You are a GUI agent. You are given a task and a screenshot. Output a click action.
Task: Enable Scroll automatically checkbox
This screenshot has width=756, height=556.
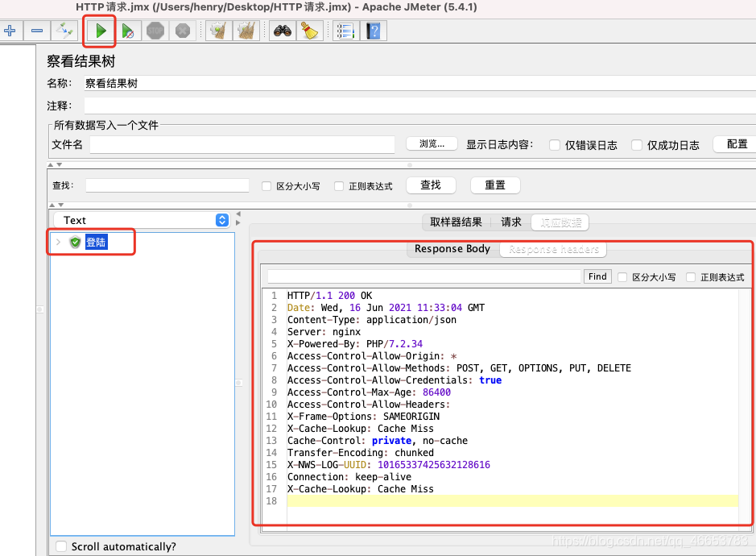61,546
